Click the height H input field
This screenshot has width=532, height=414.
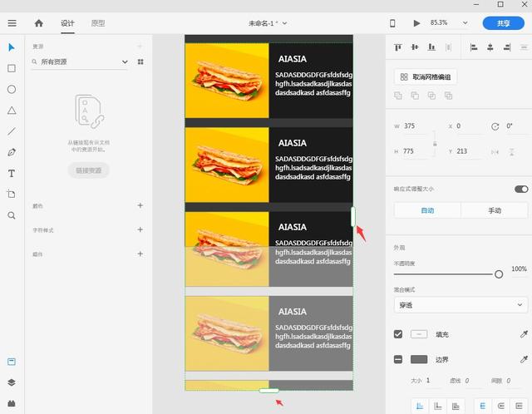tap(416, 151)
